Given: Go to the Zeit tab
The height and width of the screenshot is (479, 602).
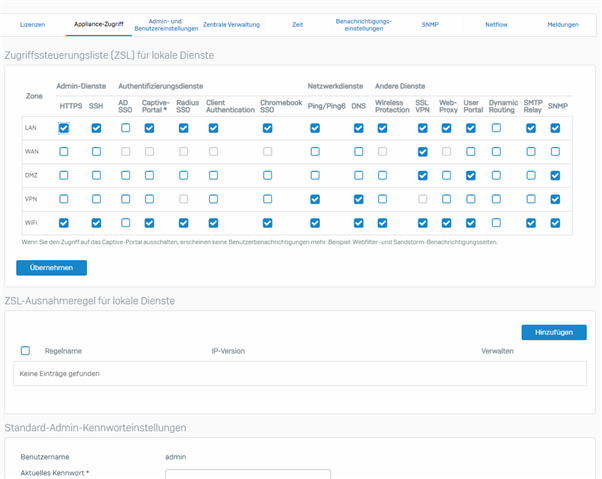Looking at the screenshot, I should (x=298, y=25).
